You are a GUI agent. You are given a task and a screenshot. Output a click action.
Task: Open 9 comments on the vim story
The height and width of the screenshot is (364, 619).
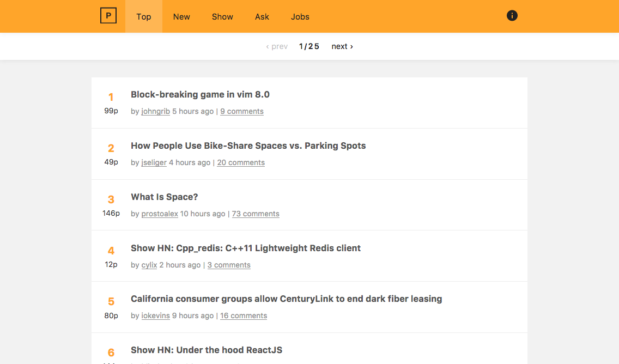[x=241, y=111]
